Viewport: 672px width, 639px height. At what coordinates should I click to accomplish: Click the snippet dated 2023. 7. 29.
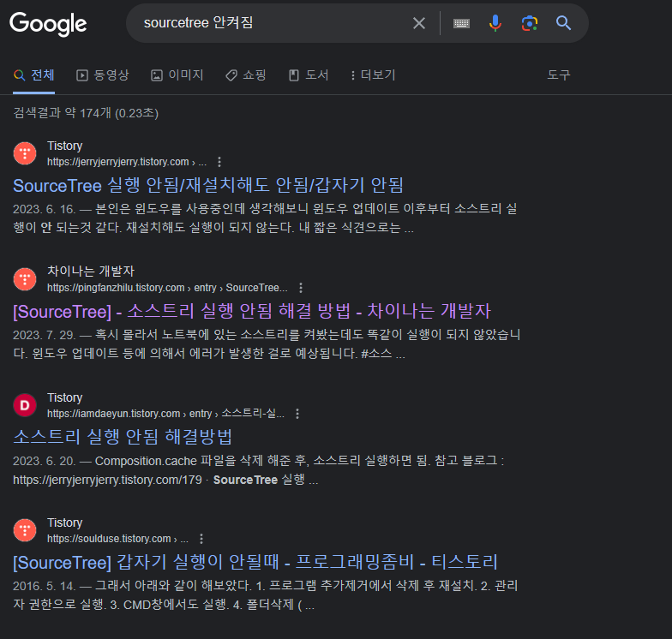(x=267, y=344)
